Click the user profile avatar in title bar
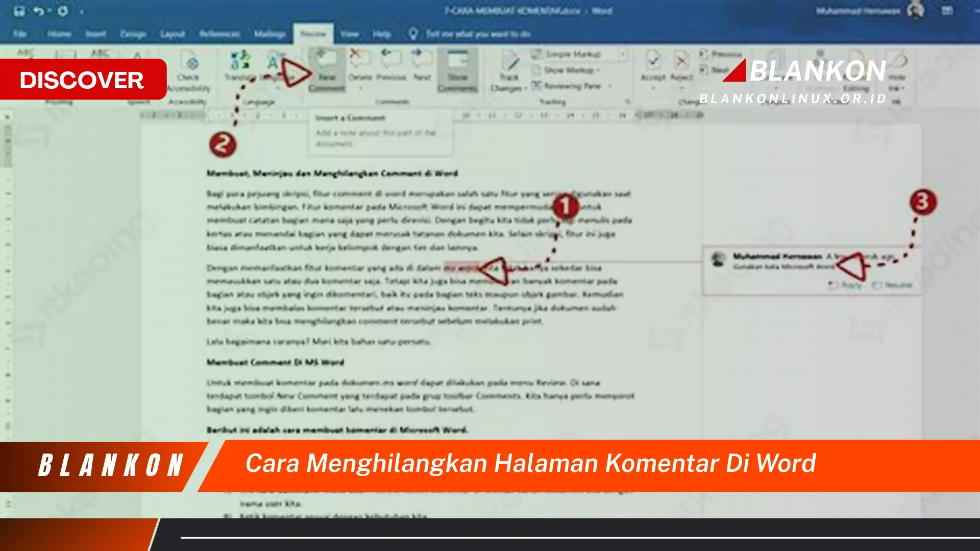Screen dimensions: 980x551 coord(916,10)
